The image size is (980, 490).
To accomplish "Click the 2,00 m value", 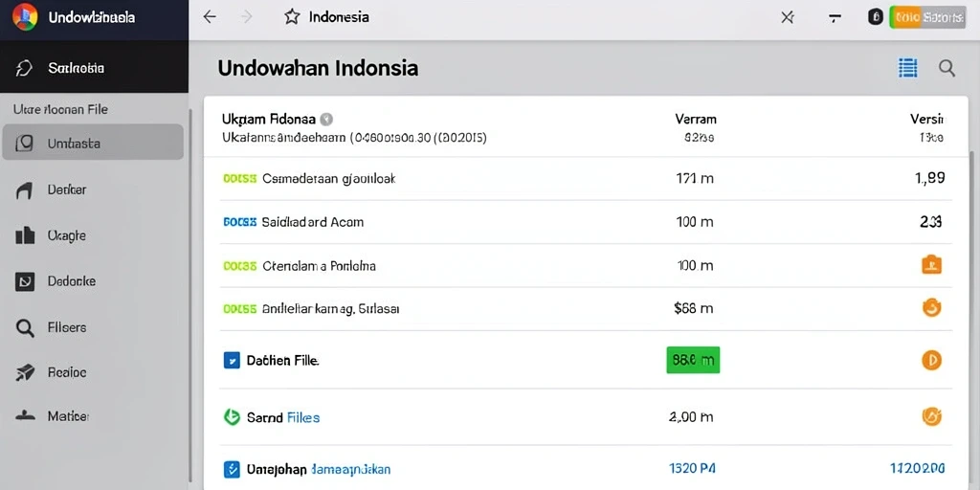I will tap(691, 417).
